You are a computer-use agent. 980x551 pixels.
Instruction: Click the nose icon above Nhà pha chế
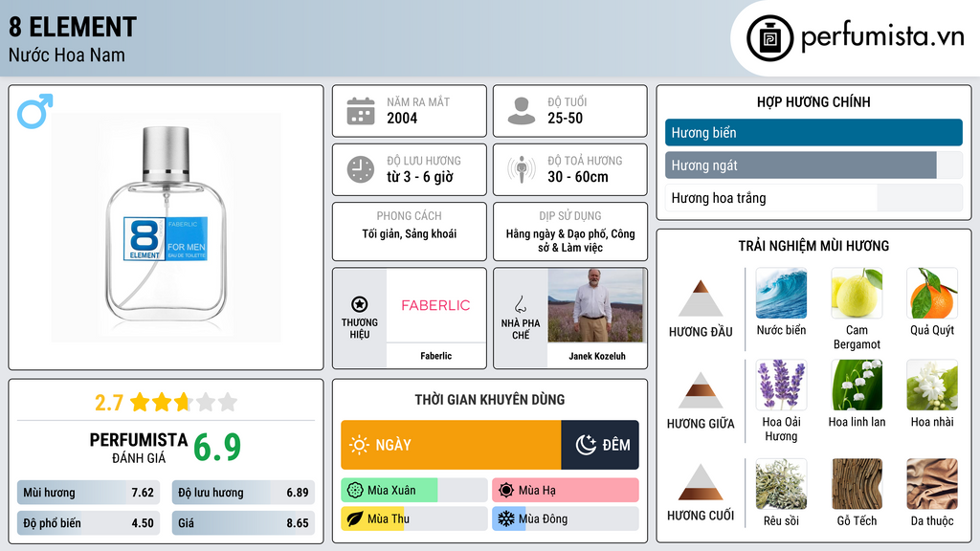(x=520, y=304)
